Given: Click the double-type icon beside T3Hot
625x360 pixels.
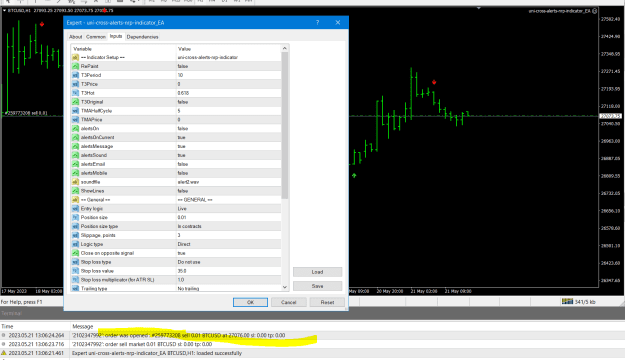Looking at the screenshot, I should coord(75,93).
